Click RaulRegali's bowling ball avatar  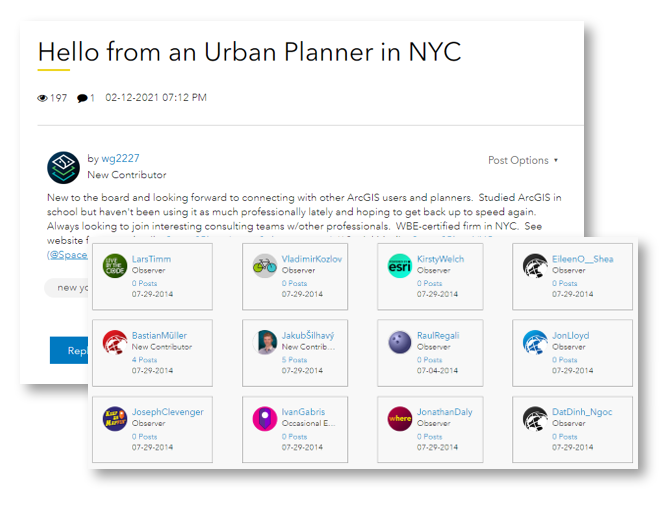400,342
